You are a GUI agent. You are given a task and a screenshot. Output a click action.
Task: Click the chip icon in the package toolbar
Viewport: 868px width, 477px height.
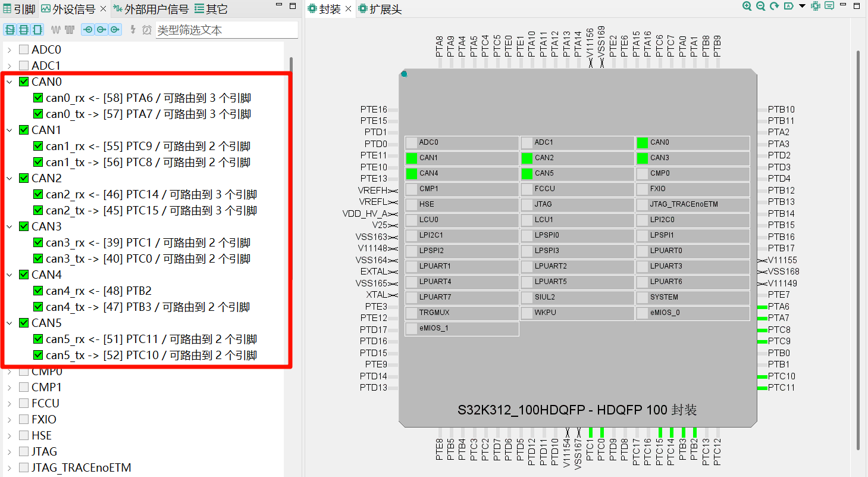coord(815,6)
